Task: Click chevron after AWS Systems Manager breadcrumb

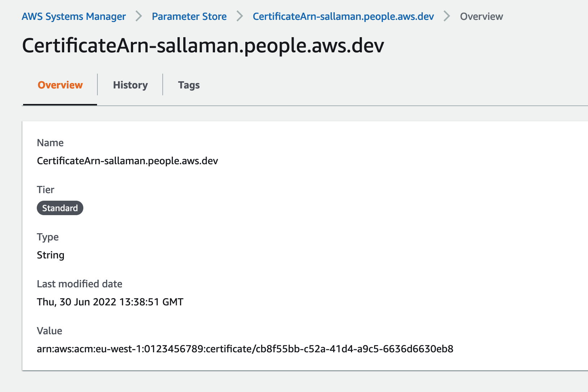Action: pyautogui.click(x=139, y=16)
